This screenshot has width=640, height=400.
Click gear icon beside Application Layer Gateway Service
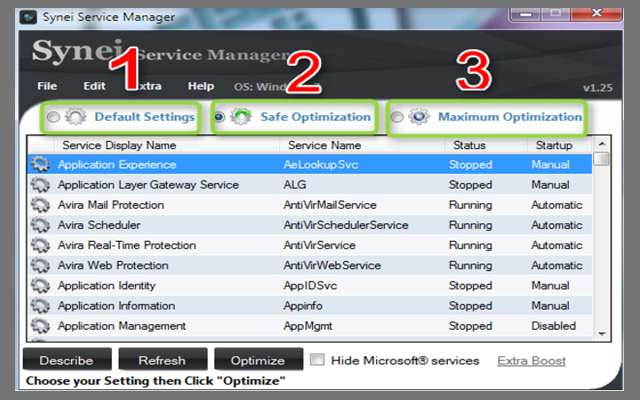(x=40, y=185)
